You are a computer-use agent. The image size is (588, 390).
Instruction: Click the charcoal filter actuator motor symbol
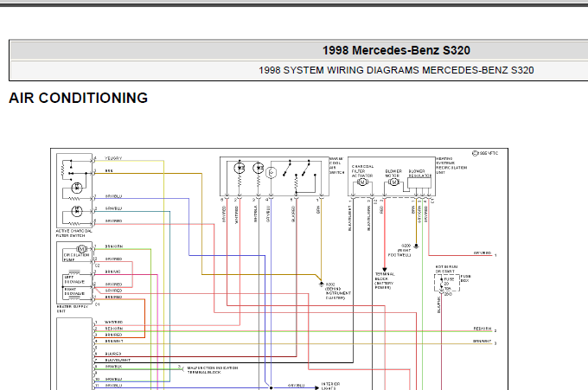[362, 182]
